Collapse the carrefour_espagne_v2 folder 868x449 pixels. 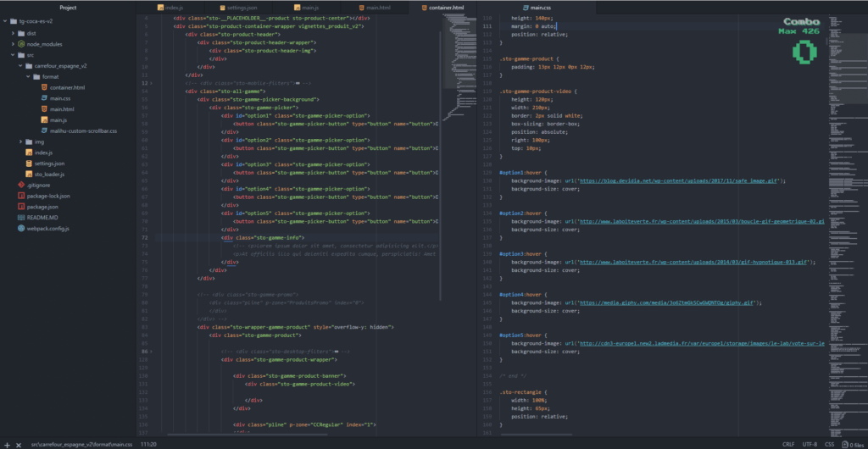pyautogui.click(x=20, y=66)
